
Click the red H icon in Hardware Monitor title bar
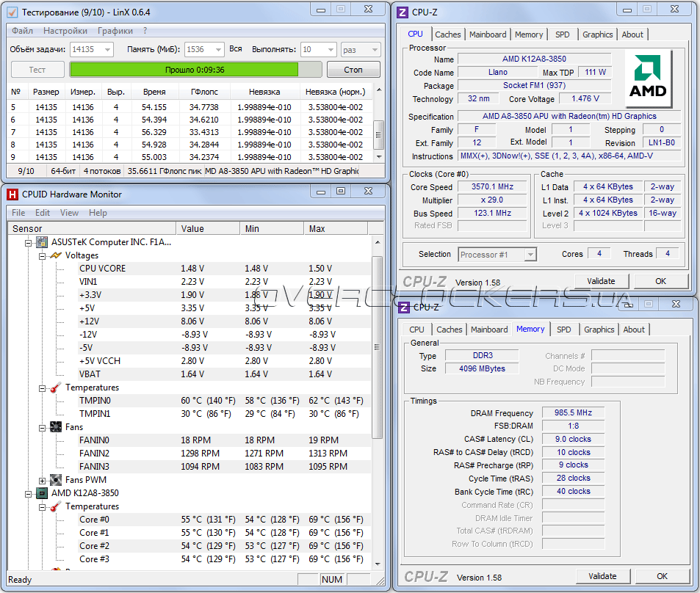pyautogui.click(x=12, y=194)
